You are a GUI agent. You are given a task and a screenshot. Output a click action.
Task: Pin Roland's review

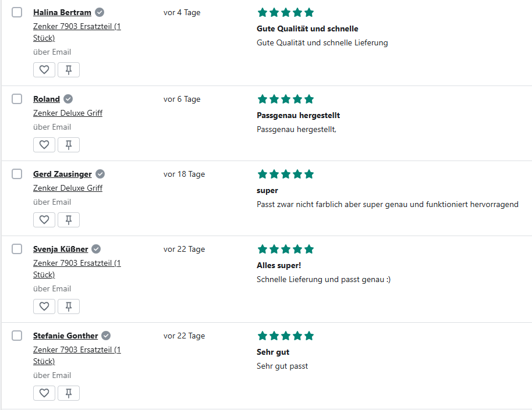(x=69, y=145)
